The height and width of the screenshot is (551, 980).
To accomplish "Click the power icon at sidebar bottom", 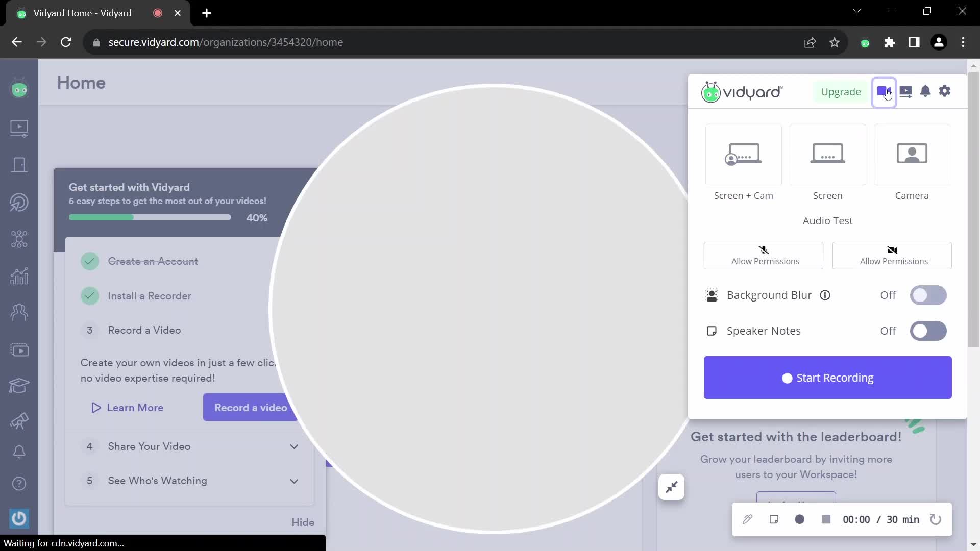I will click(19, 518).
